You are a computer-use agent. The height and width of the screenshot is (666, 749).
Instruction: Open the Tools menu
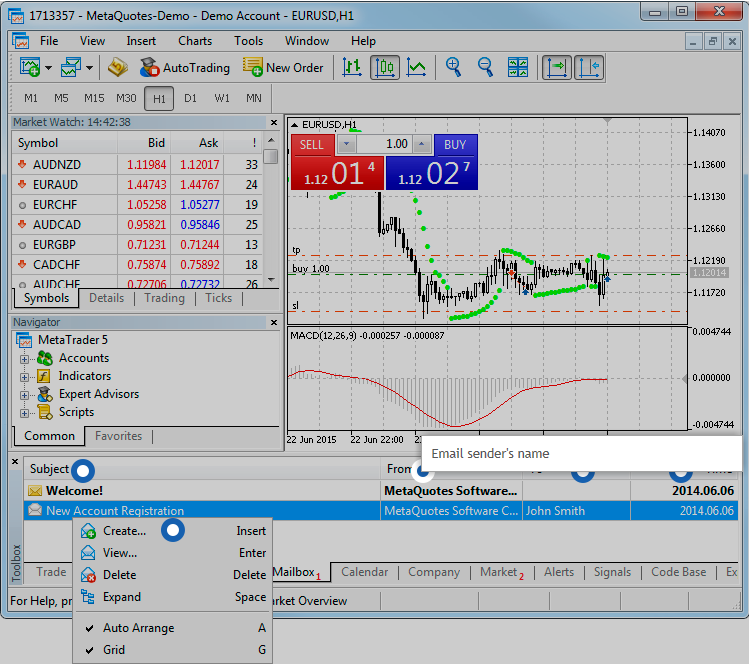[248, 41]
